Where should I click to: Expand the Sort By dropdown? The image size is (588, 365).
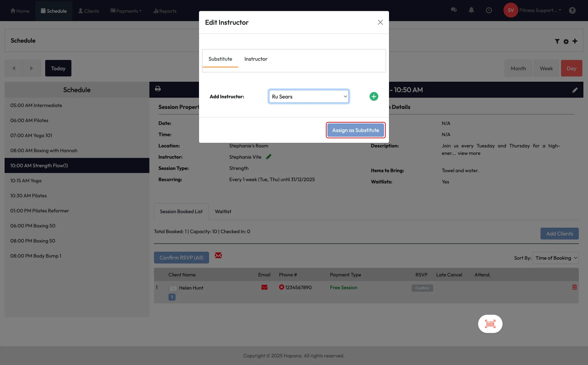click(x=555, y=258)
